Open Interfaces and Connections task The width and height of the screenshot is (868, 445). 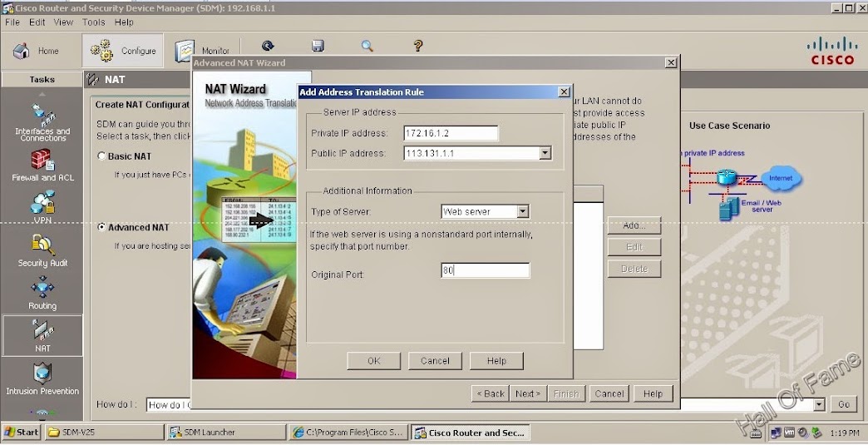pos(42,122)
